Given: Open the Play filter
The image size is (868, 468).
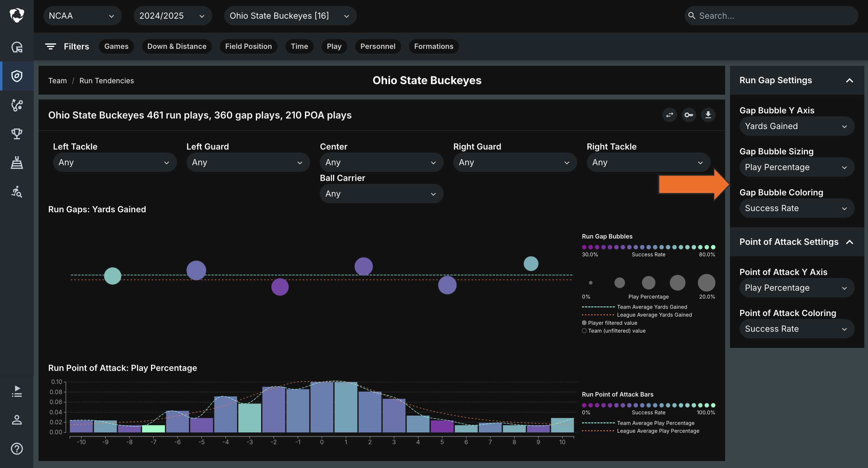Looking at the screenshot, I should [x=334, y=46].
